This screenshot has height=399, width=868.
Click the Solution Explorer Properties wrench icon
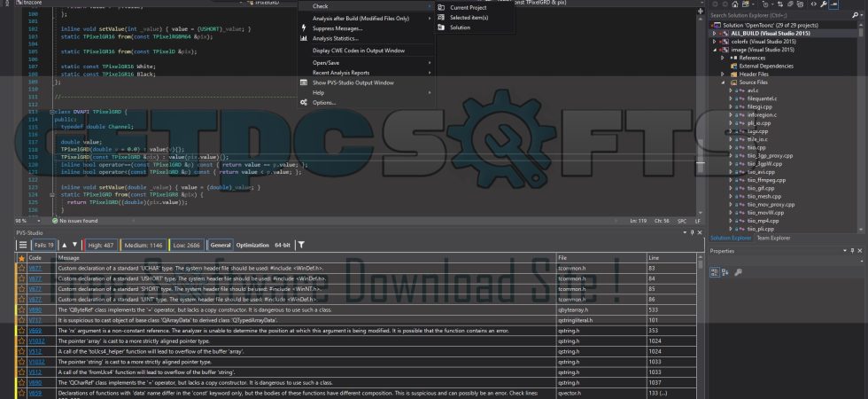pyautogui.click(x=824, y=4)
